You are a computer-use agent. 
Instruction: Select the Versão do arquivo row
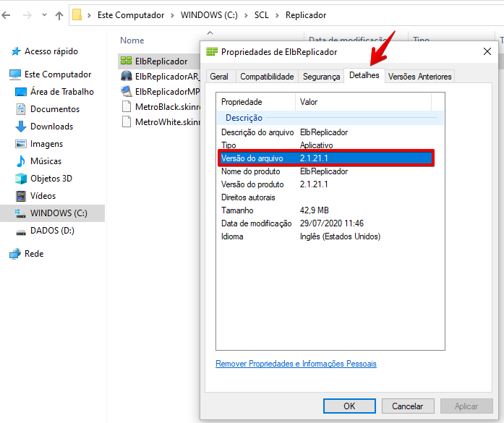click(326, 158)
